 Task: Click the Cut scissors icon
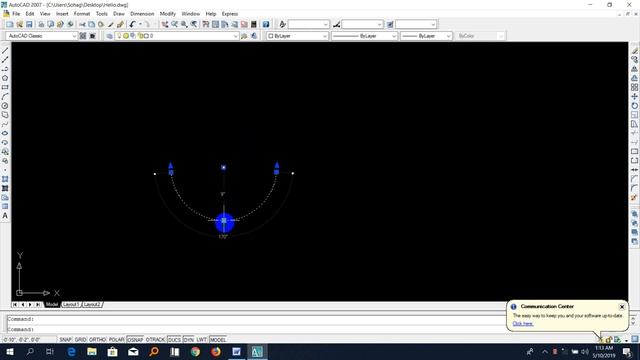82,24
